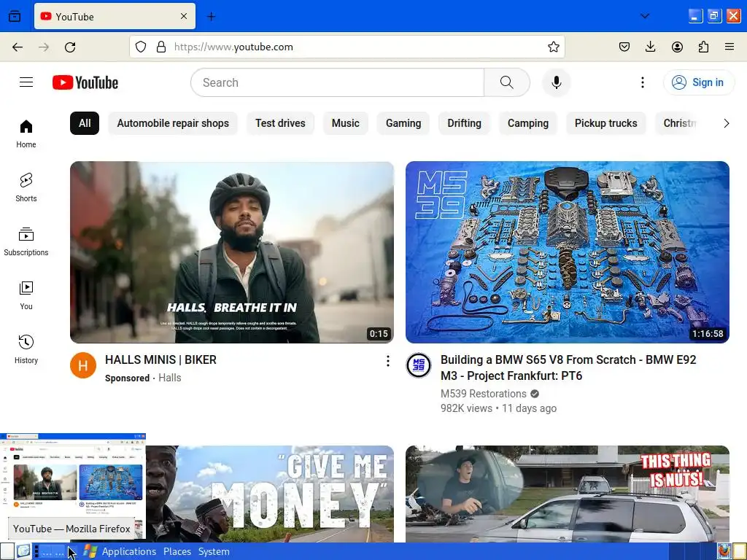This screenshot has height=560, width=747.
Task: Open History in the sidebar
Action: click(26, 349)
